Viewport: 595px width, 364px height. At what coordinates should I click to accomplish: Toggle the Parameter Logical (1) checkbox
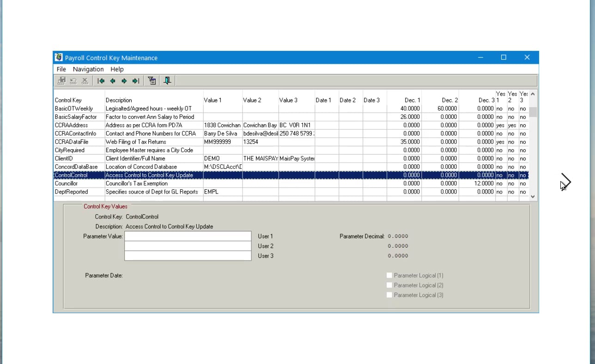pyautogui.click(x=389, y=275)
